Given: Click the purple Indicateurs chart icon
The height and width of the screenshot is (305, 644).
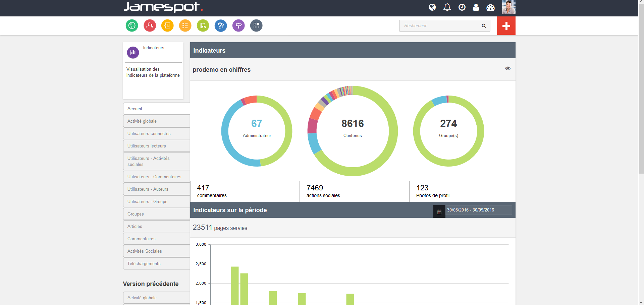Looking at the screenshot, I should pyautogui.click(x=133, y=52).
